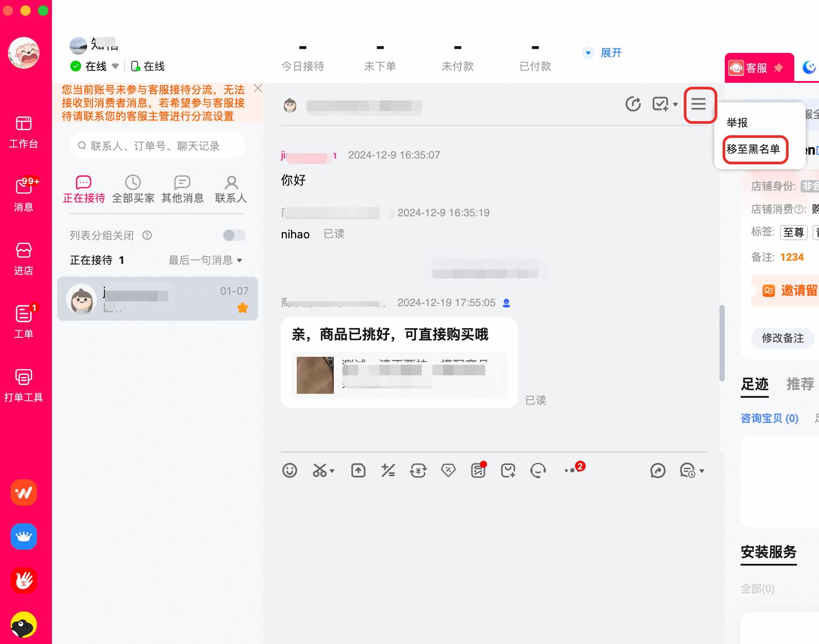Open the recommended product card thumbnail
This screenshot has width=819, height=644.
[x=315, y=375]
